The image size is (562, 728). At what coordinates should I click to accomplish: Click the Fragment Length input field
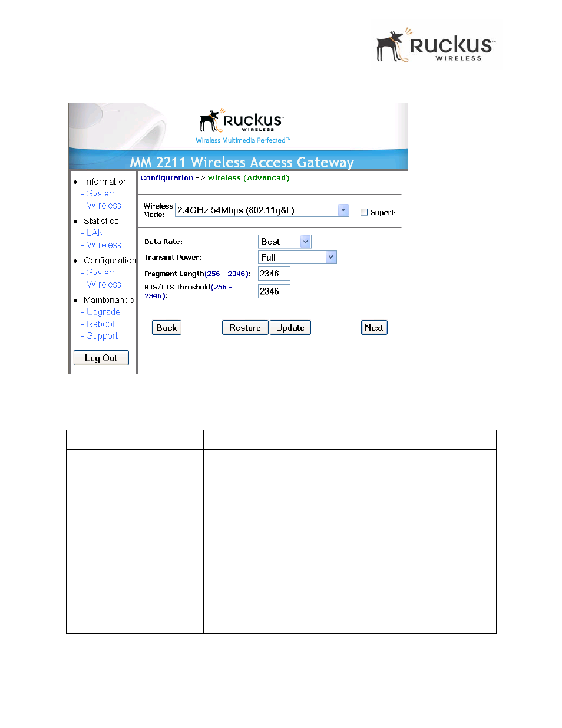pos(274,274)
